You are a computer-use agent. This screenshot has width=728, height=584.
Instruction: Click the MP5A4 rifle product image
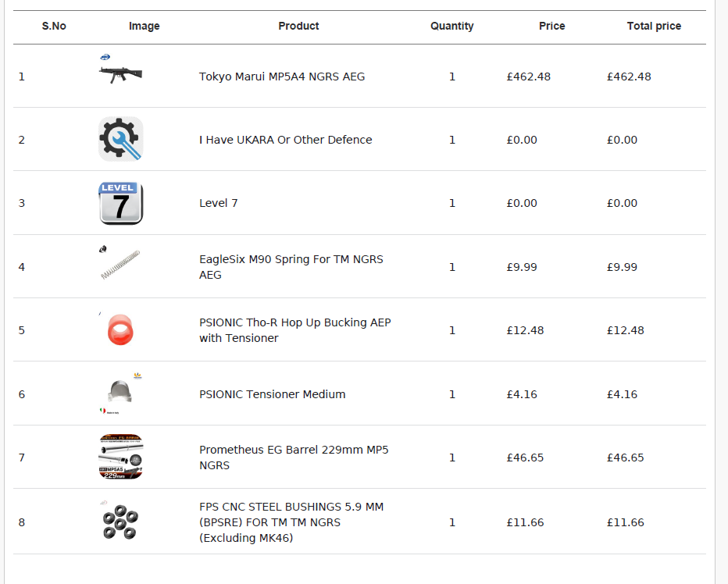[x=121, y=73]
